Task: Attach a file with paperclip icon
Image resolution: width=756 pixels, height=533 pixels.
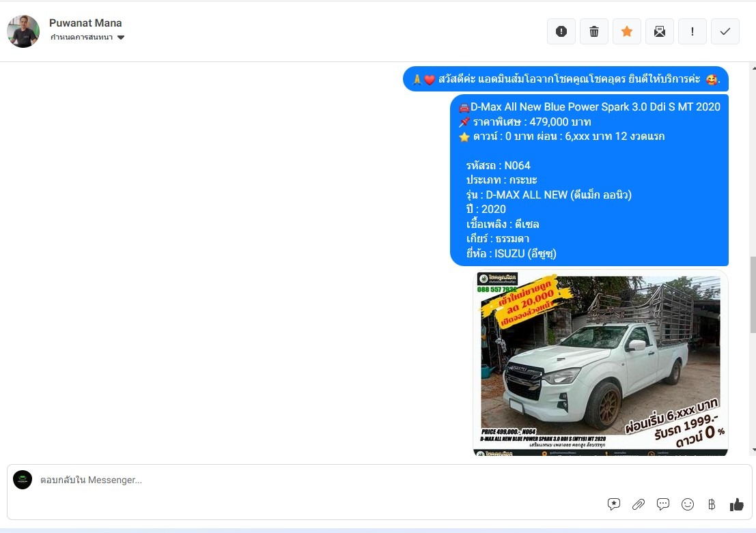Action: coord(639,504)
